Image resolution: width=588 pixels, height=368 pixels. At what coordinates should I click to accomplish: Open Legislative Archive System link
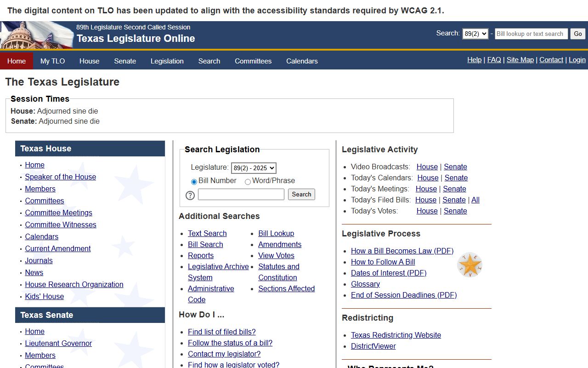[x=218, y=272]
